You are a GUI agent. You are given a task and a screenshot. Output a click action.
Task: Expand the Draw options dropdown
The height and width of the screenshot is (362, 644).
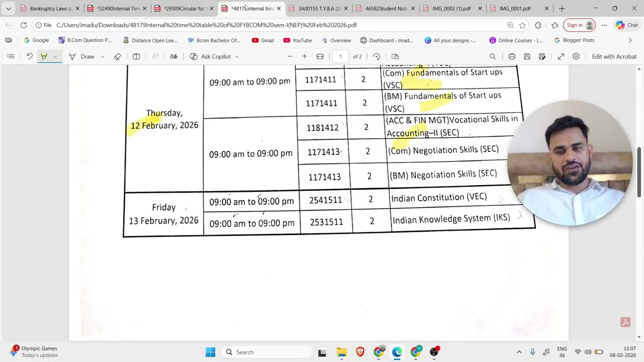(x=102, y=57)
